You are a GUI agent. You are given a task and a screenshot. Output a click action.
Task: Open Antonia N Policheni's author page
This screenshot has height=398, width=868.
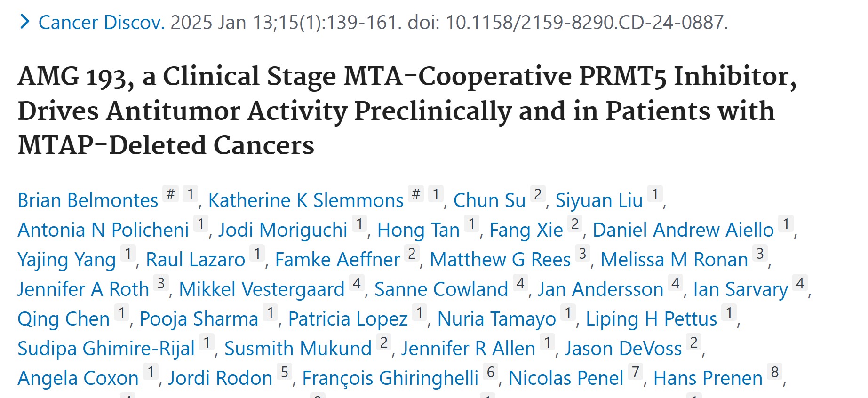point(103,230)
